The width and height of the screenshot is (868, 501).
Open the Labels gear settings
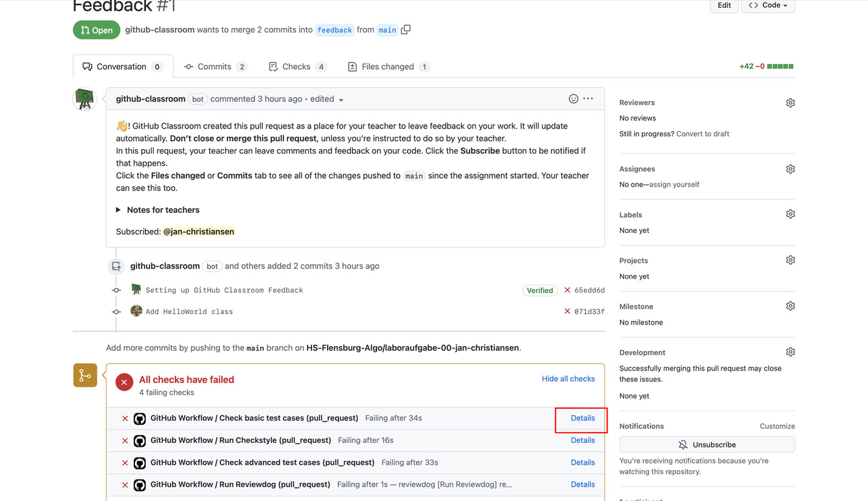click(790, 214)
